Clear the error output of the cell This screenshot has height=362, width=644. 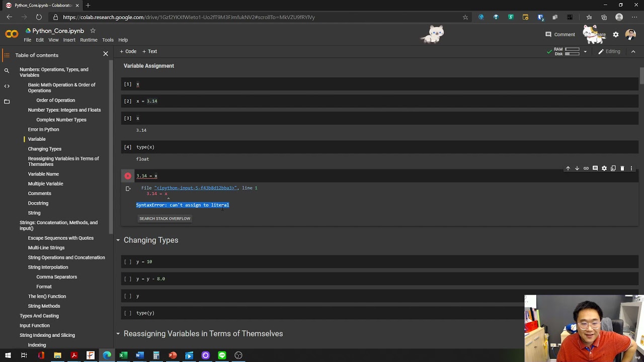point(128,189)
